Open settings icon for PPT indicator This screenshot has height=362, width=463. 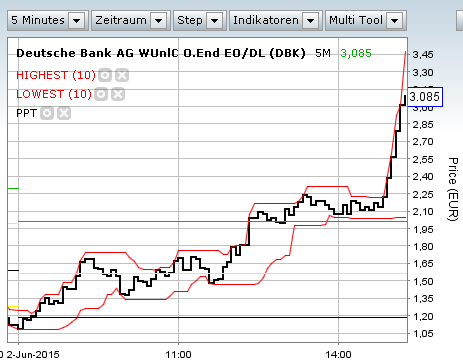pos(47,113)
